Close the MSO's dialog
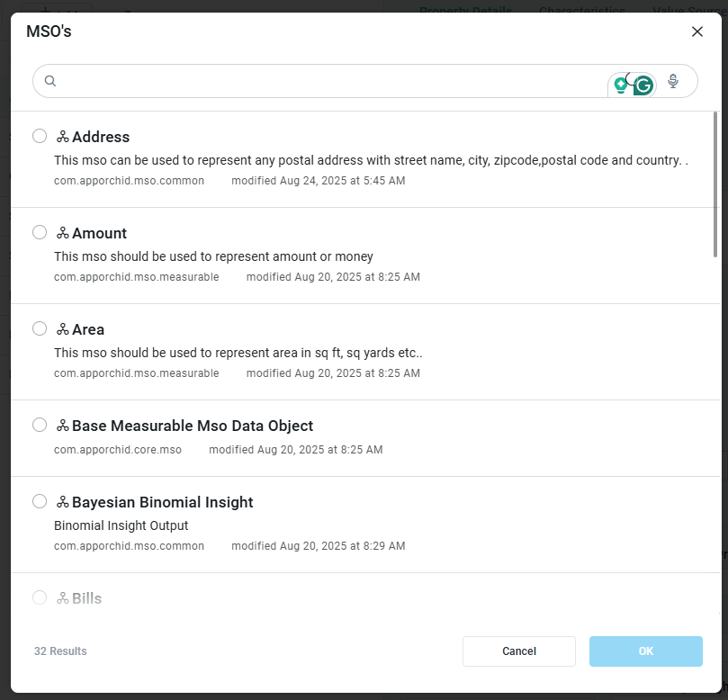This screenshot has height=700, width=728. 697,31
